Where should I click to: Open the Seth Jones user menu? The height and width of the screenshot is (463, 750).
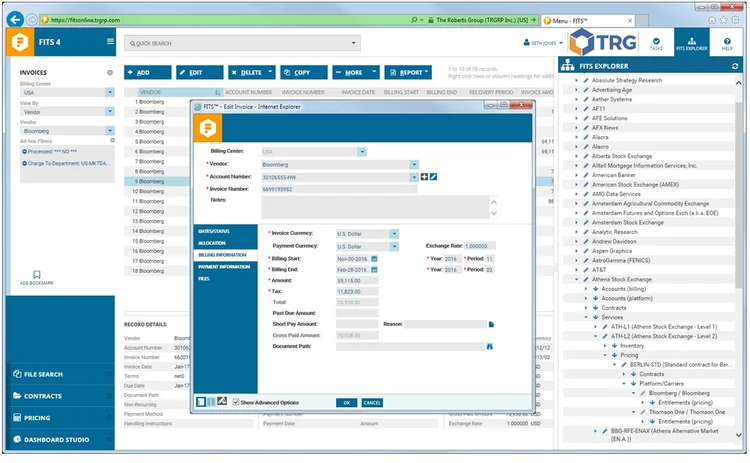[543, 43]
